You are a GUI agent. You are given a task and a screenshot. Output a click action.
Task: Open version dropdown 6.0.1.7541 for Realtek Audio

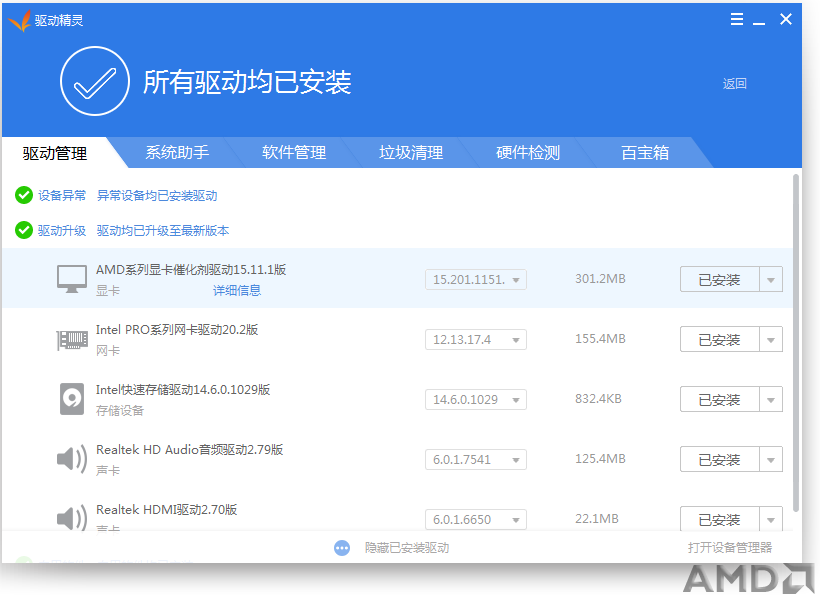[476, 460]
